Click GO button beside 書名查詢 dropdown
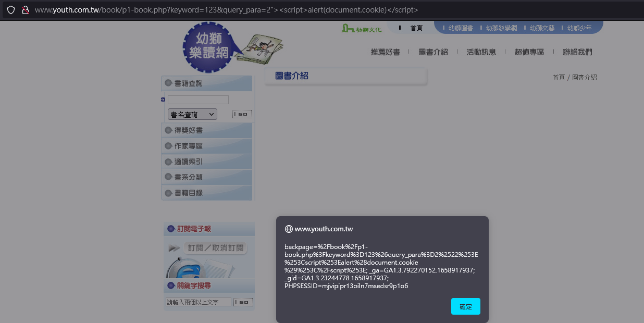The image size is (644, 323). [242, 114]
